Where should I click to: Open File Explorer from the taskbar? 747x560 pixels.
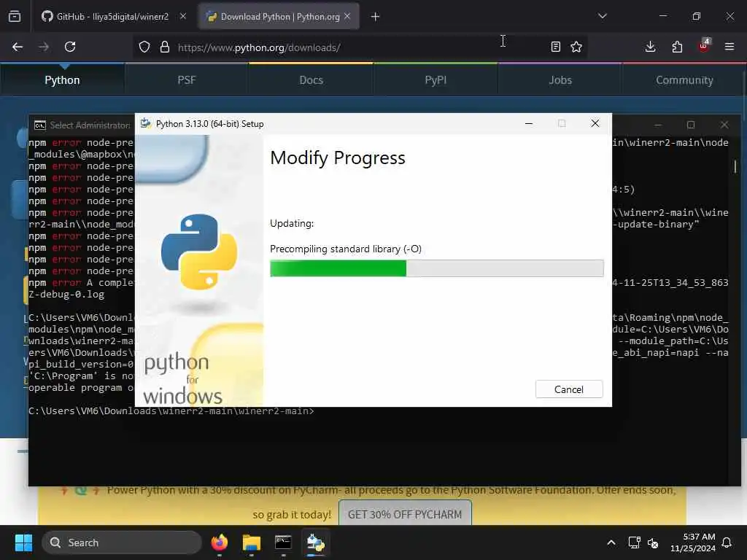[x=252, y=542]
